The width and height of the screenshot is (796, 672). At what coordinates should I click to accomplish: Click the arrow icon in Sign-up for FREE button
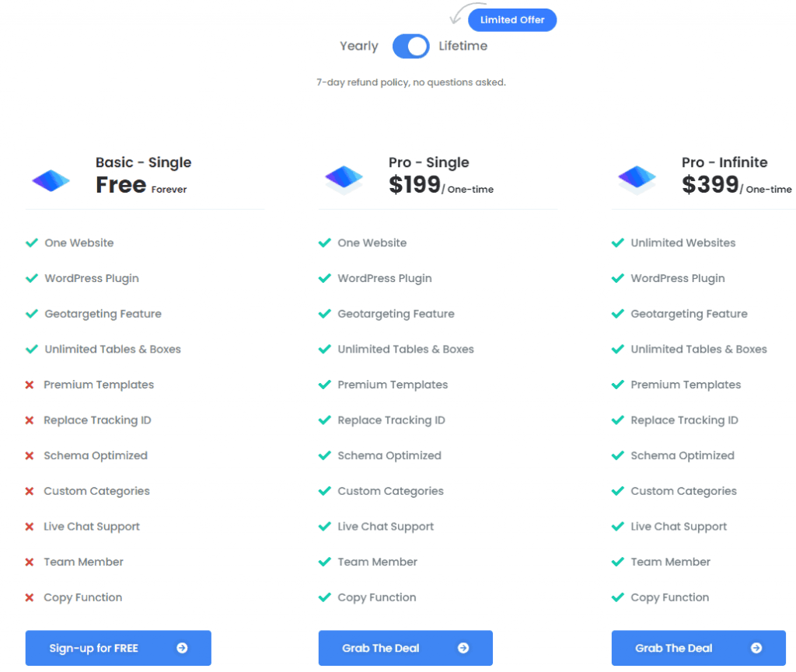click(182, 648)
